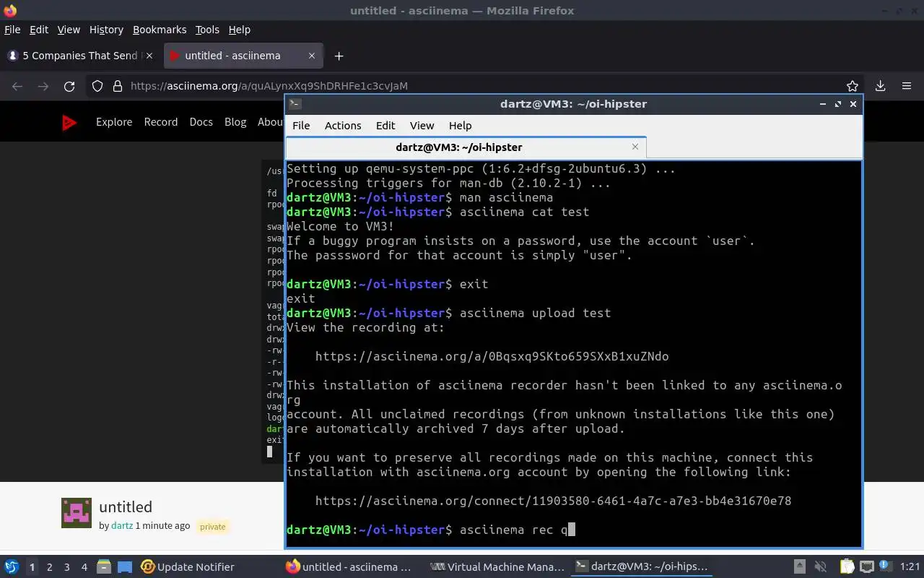This screenshot has width=924, height=578.
Task: Bookmark this page with the star icon
Action: coord(853,86)
